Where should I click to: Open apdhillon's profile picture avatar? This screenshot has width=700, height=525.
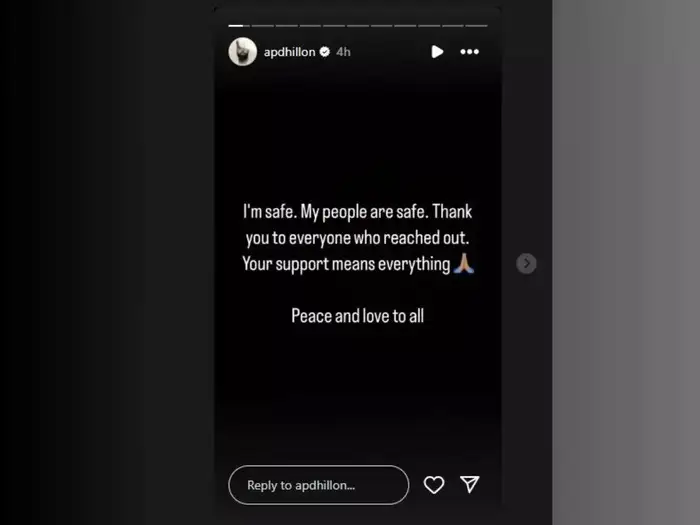tap(242, 52)
